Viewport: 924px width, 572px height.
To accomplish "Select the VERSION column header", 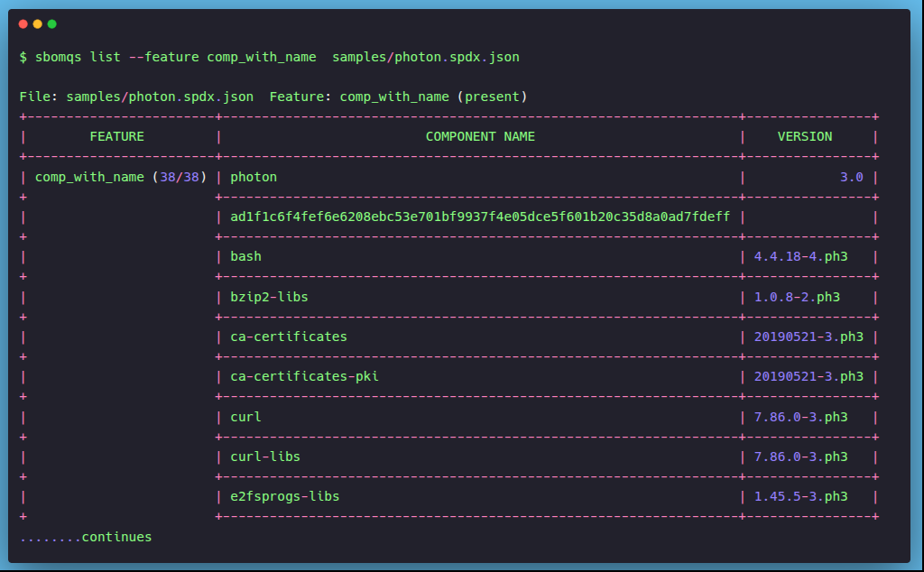I will tap(805, 137).
